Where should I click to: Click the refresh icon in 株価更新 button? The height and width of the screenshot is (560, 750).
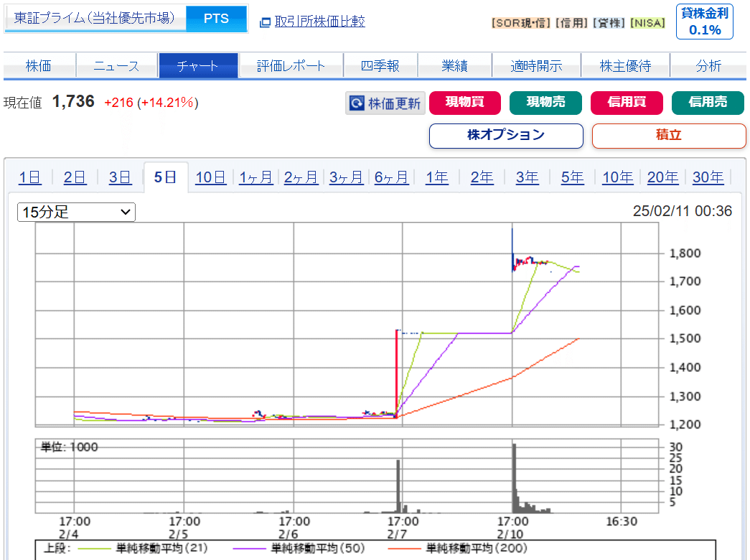point(357,103)
